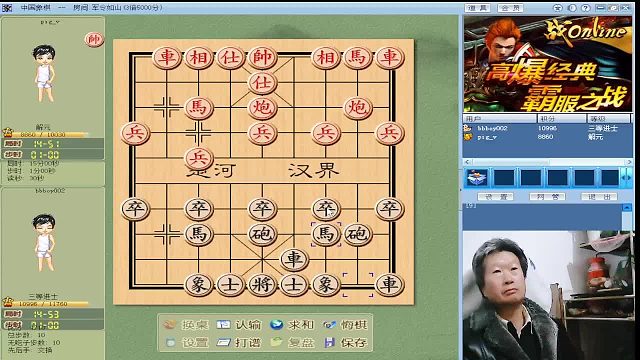Select the black 車 in the bottom-right corner
The image size is (640, 360).
[x=389, y=284]
